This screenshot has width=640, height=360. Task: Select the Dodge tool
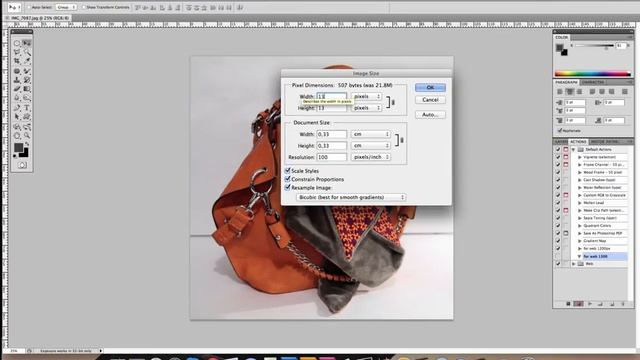coord(27,98)
